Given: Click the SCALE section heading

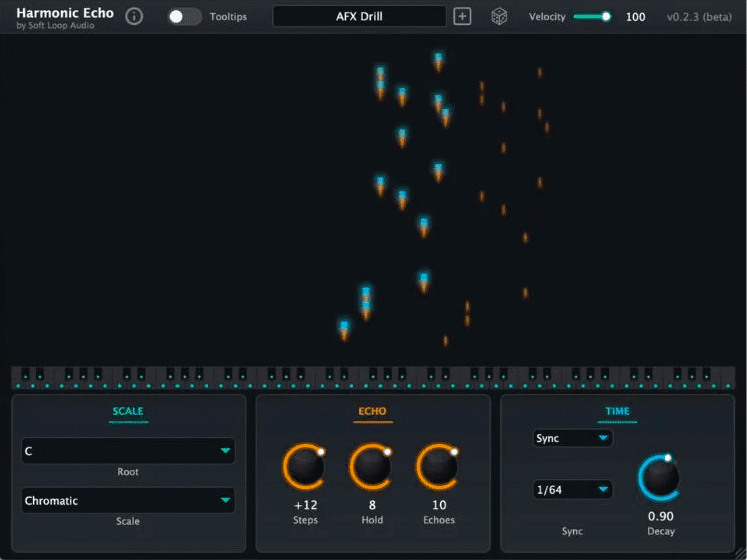Looking at the screenshot, I should coord(128,411).
